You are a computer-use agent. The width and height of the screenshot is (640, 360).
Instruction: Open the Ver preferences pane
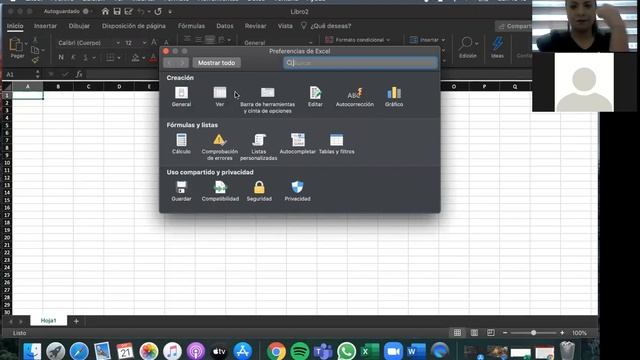(x=220, y=97)
